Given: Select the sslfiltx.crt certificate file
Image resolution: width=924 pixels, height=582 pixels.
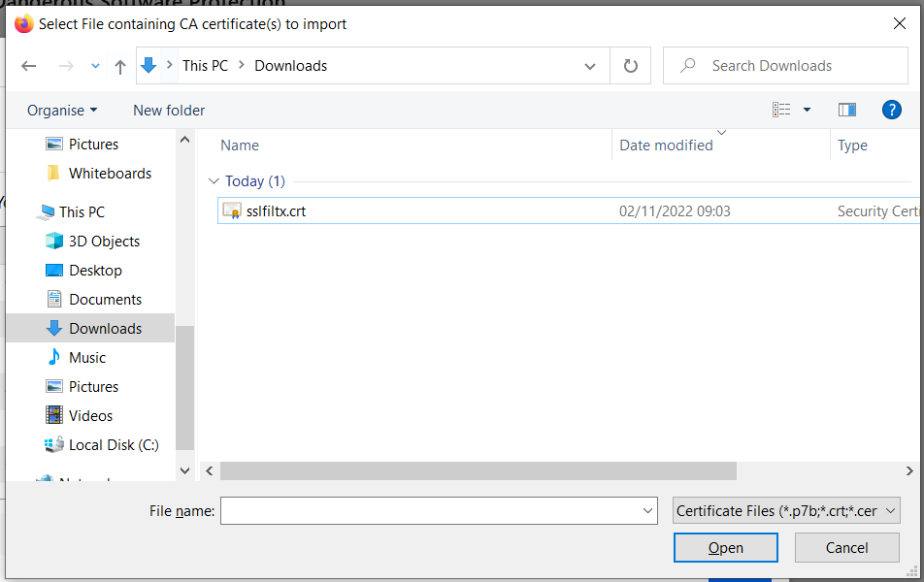Looking at the screenshot, I should click(x=276, y=210).
